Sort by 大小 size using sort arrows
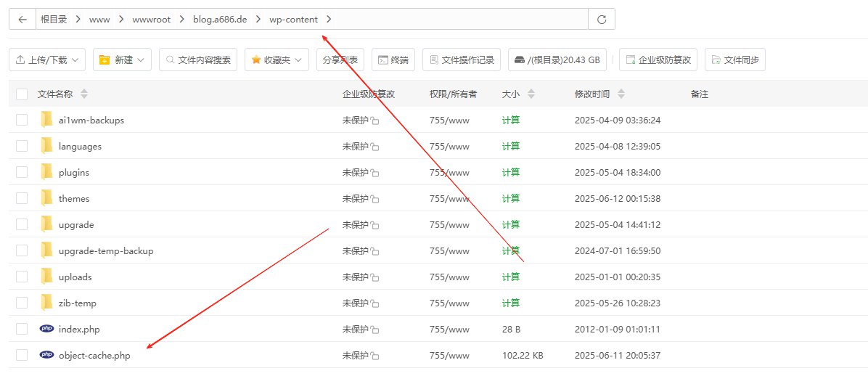 point(531,94)
